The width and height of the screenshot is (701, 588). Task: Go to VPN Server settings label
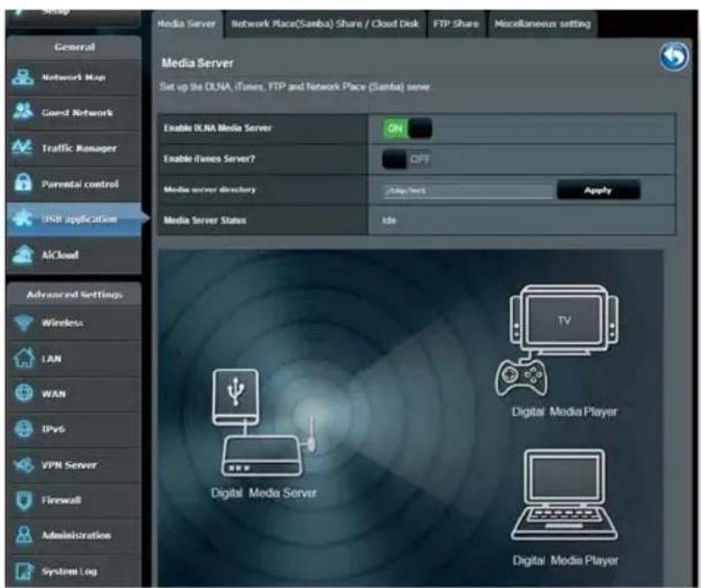[69, 465]
